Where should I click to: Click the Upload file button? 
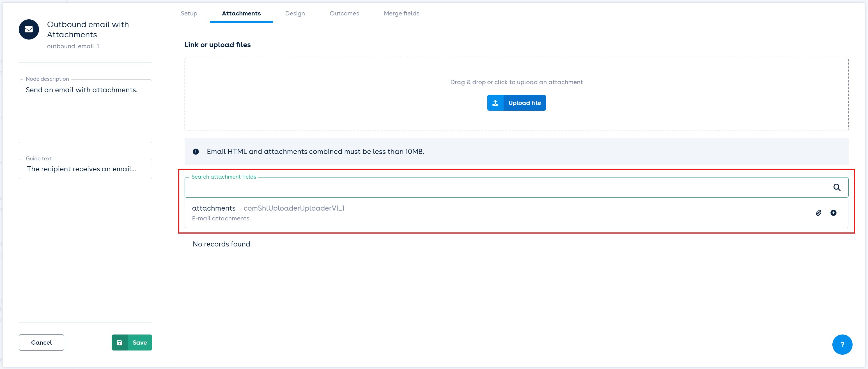(516, 103)
